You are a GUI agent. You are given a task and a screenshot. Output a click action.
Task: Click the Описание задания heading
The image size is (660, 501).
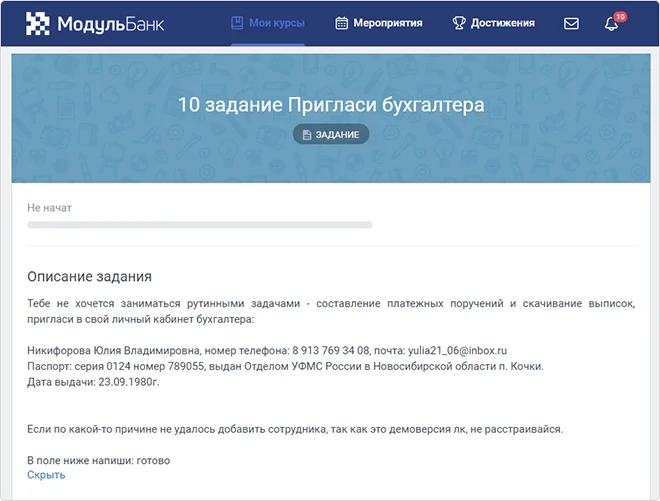click(x=96, y=276)
